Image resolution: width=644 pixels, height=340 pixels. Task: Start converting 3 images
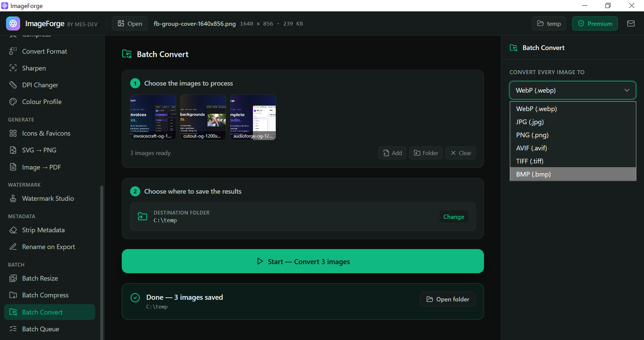coord(303,261)
